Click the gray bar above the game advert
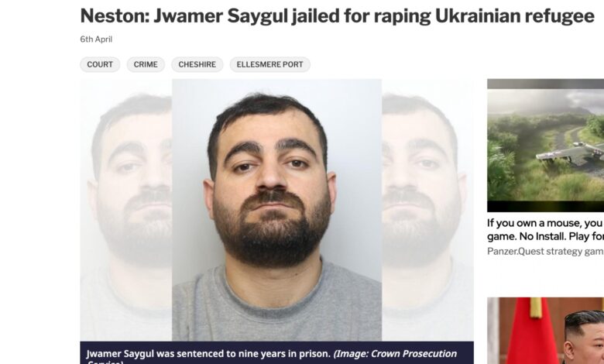604x364 pixels. point(545,84)
